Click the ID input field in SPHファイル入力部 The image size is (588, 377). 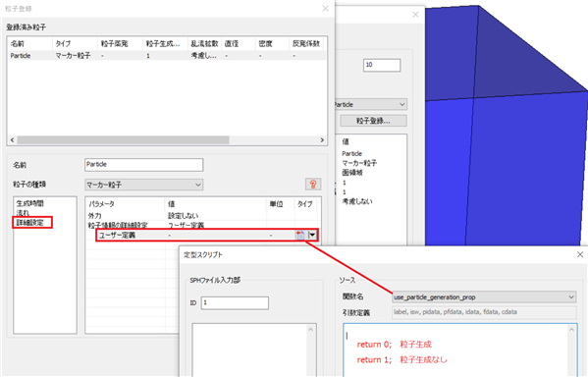(235, 302)
